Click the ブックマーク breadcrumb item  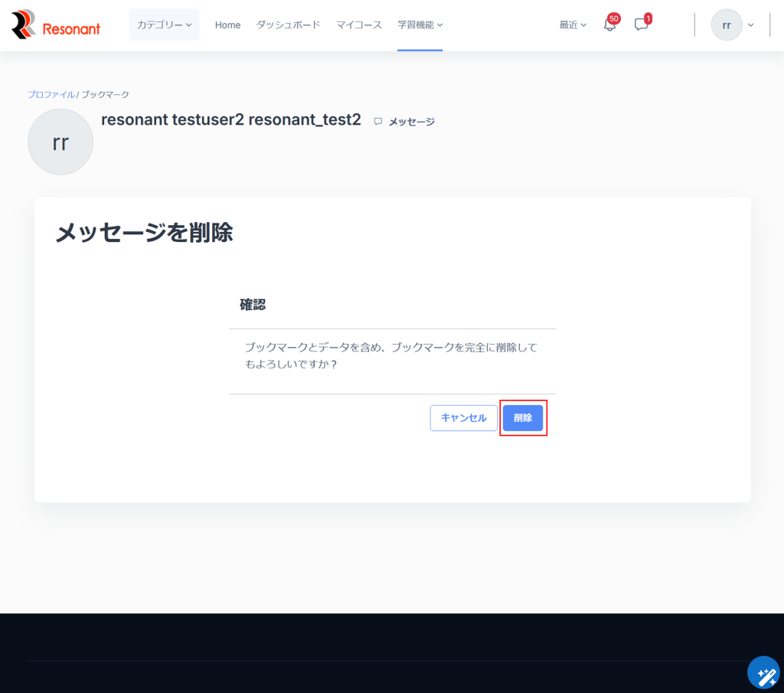pyautogui.click(x=106, y=94)
